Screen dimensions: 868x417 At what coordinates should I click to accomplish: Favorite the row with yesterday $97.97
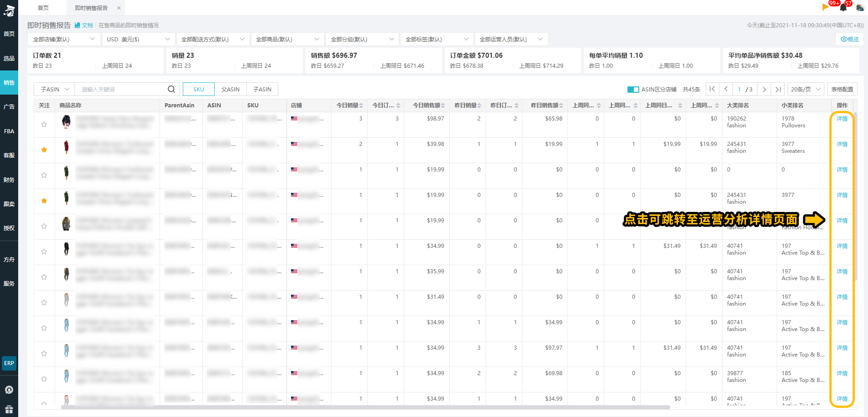pos(44,353)
